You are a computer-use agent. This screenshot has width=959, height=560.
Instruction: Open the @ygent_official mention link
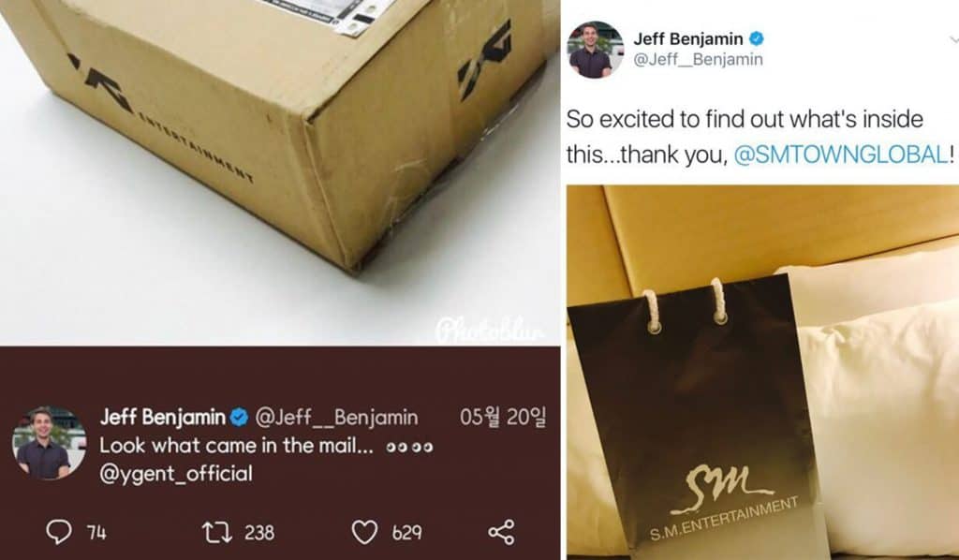click(176, 474)
